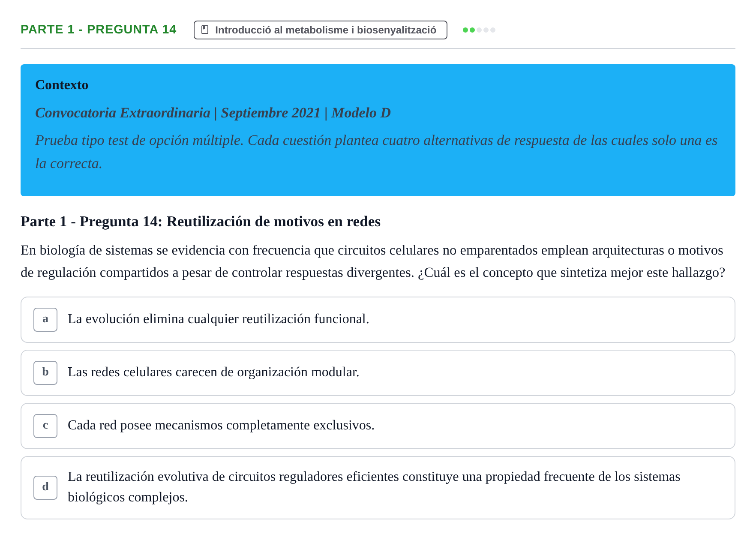This screenshot has height=540, width=756.
Task: Select answer option a
Action: coord(378,320)
